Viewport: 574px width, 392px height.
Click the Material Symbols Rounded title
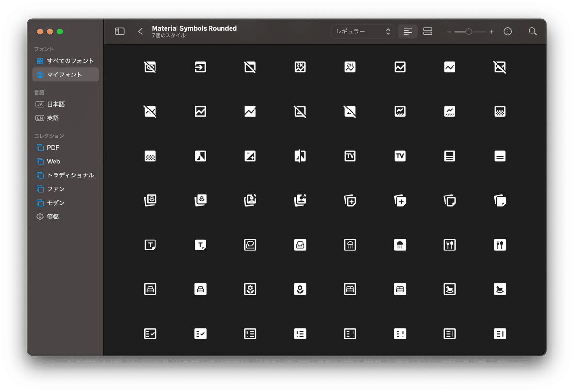[x=194, y=28]
